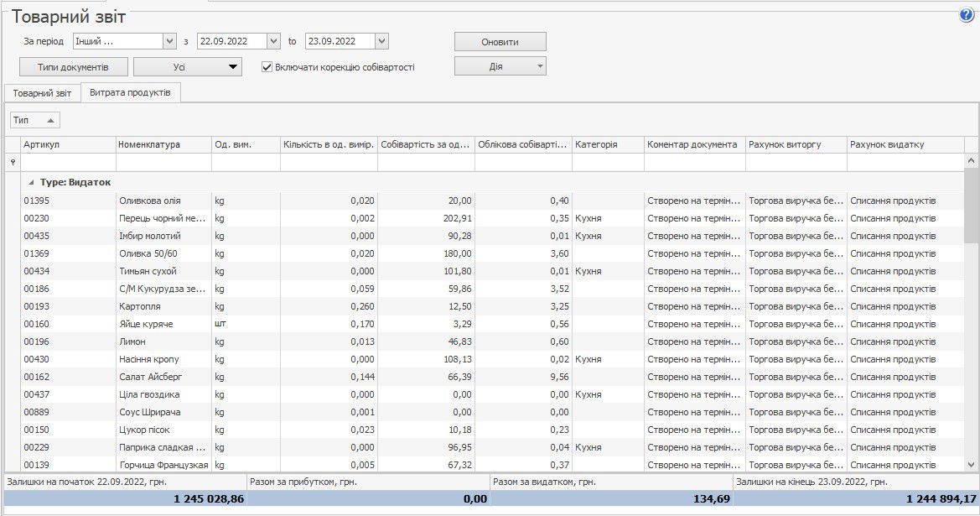Select the Оливкова олія row
The image size is (980, 516).
pyautogui.click(x=151, y=201)
